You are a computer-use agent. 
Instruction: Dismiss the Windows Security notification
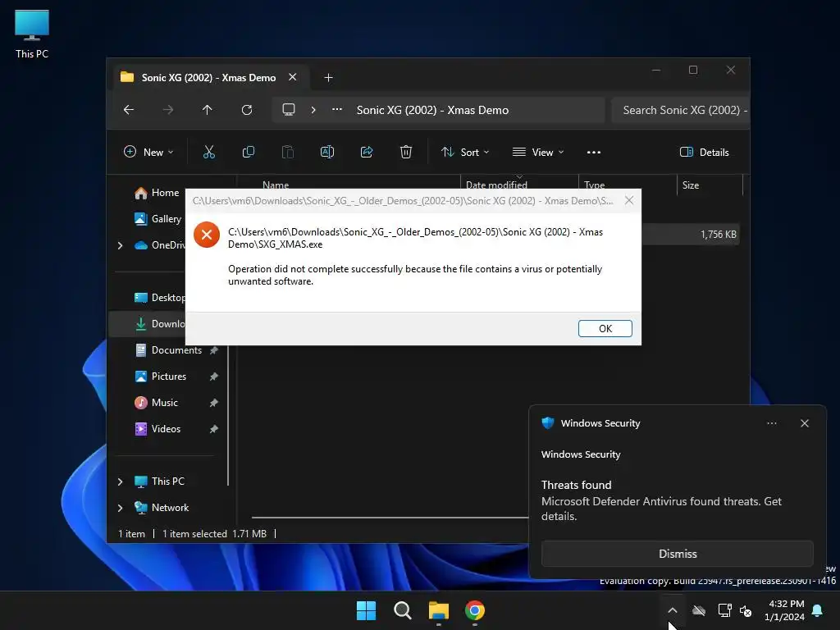[677, 554]
